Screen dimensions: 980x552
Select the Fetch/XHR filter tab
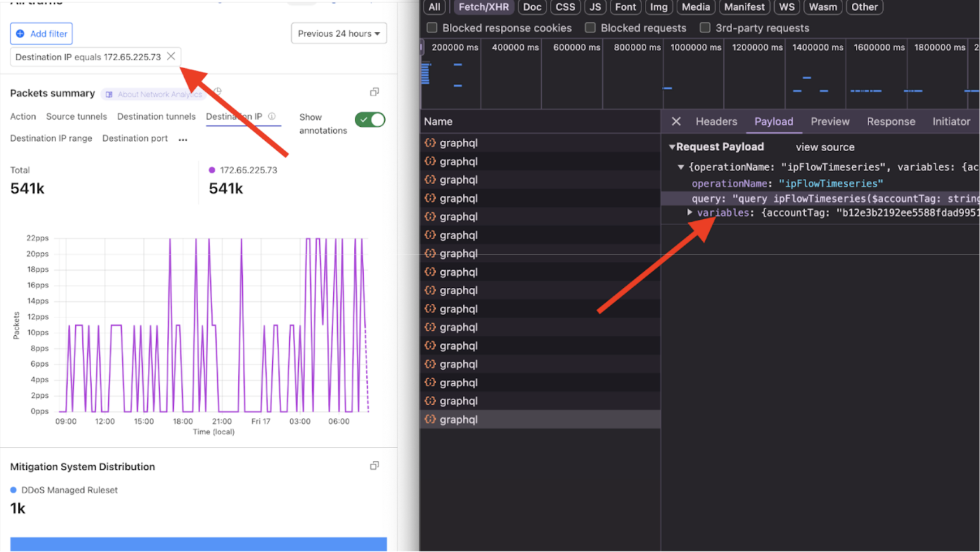(x=483, y=7)
